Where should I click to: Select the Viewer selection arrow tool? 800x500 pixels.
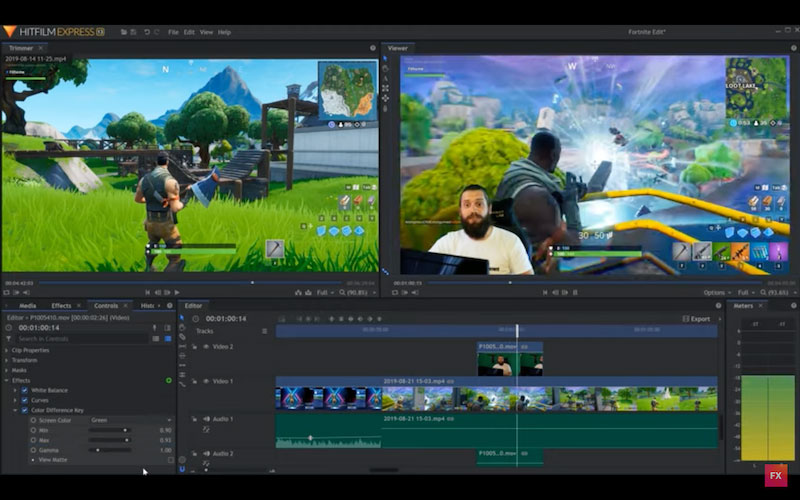tap(385, 59)
